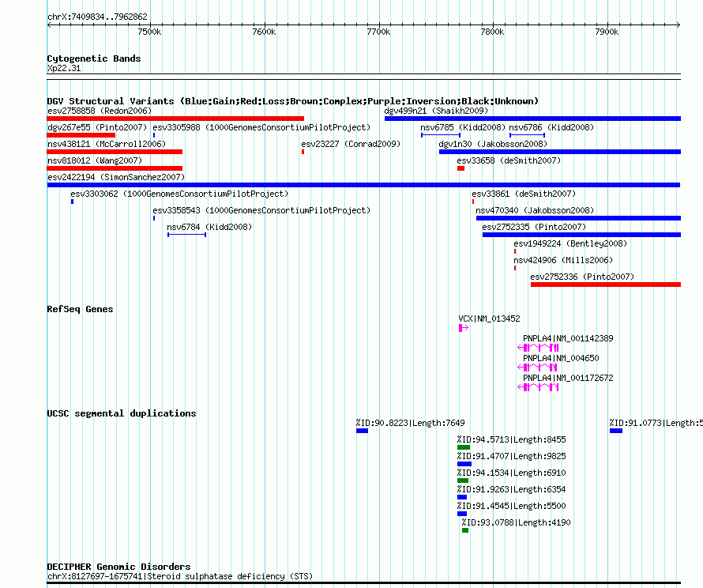Click PNPLA4|NM_001172672 transcript glyph

(538, 387)
